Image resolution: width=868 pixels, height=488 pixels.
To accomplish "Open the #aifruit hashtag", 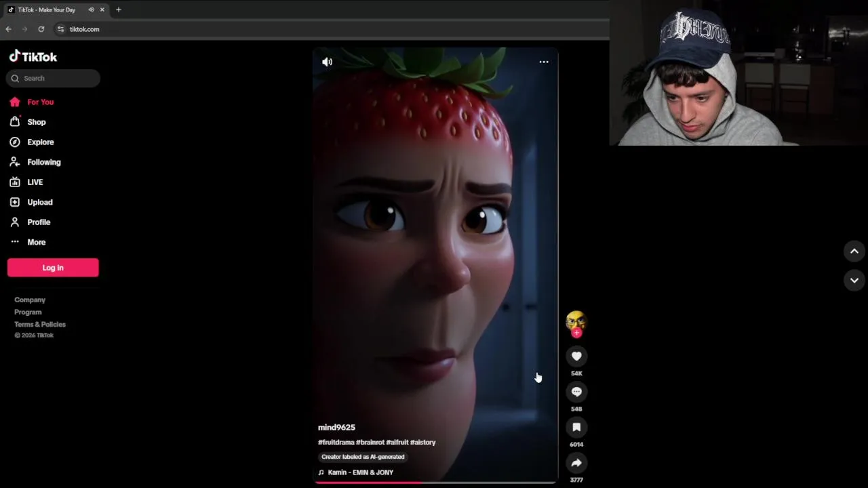I will pos(397,442).
